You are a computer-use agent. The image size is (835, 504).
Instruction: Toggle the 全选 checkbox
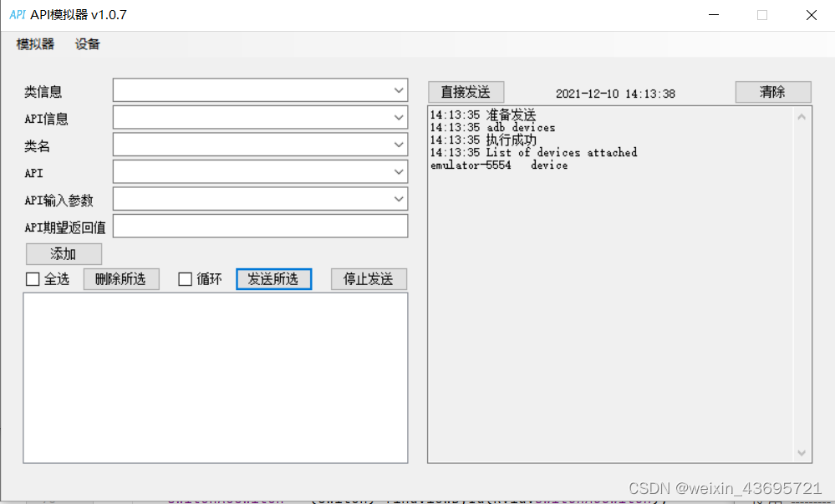(33, 279)
